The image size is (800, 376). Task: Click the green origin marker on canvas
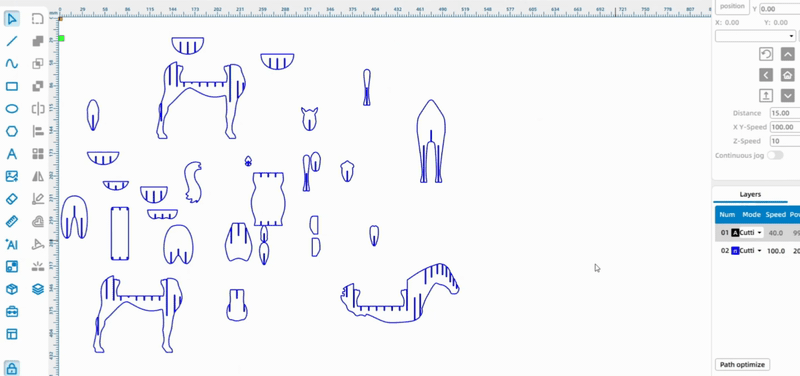click(61, 38)
